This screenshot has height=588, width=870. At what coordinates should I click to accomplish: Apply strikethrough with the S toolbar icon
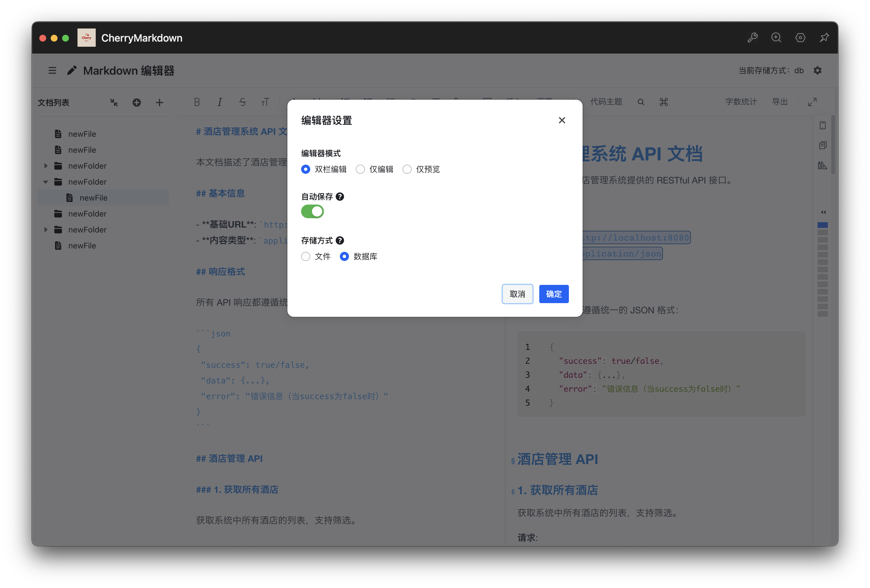[243, 102]
